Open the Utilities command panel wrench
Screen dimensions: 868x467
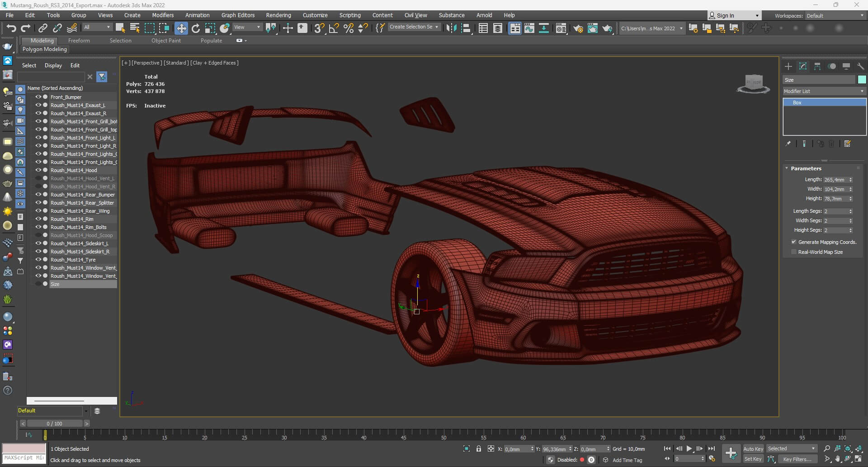[x=860, y=66]
